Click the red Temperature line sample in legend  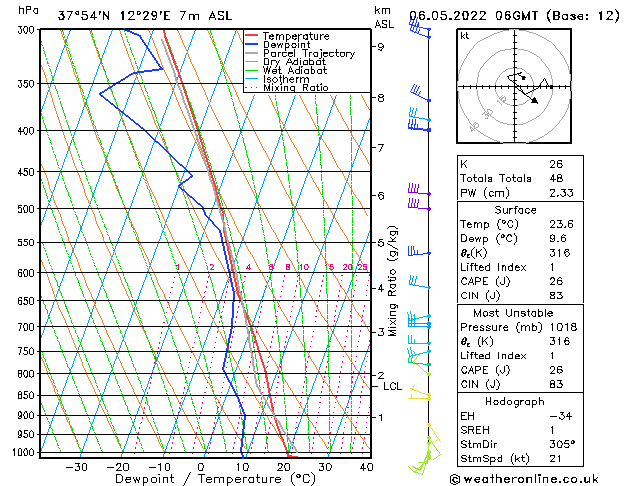[252, 36]
